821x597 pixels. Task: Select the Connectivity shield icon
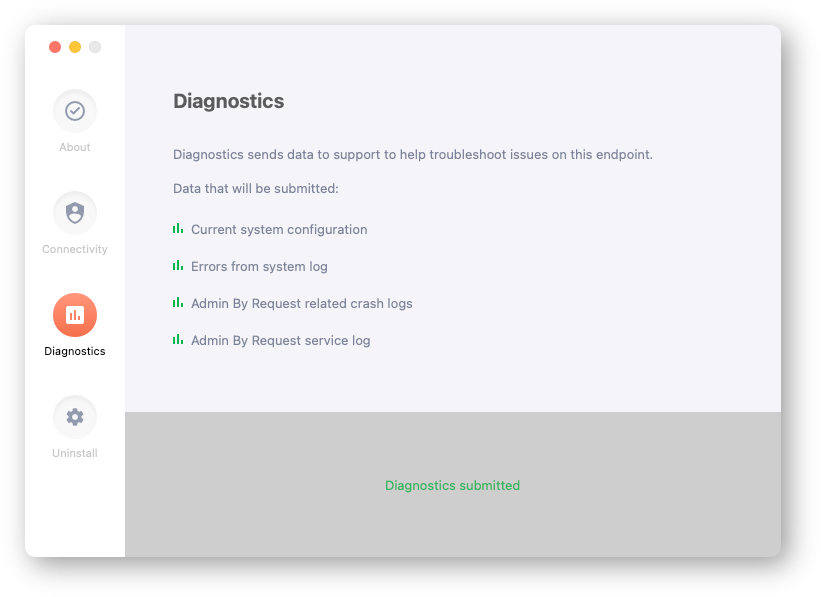[75, 213]
